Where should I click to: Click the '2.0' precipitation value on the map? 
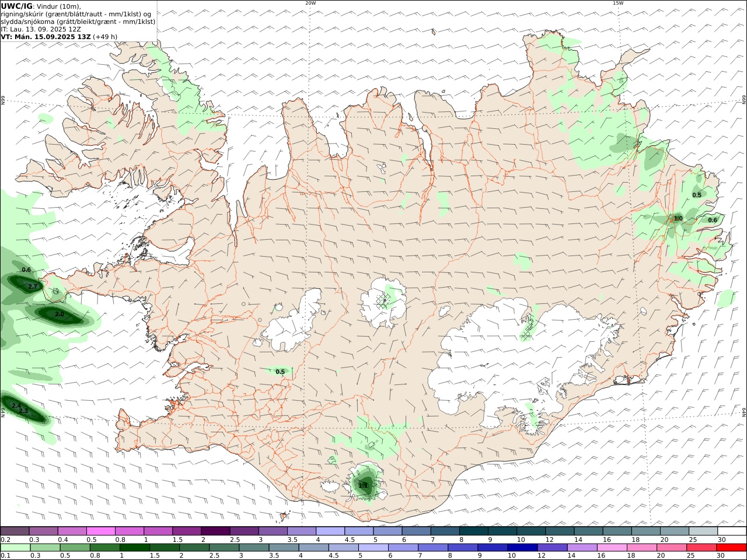60,314
